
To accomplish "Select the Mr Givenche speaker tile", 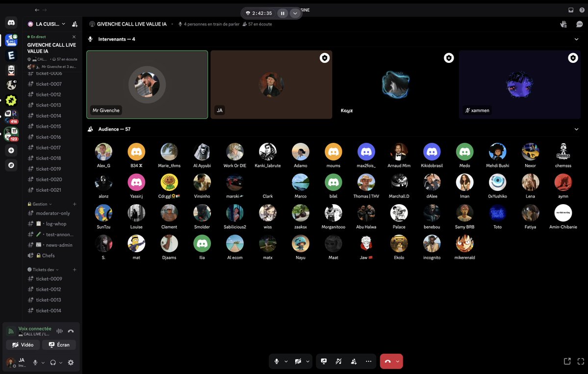I will coord(147,84).
